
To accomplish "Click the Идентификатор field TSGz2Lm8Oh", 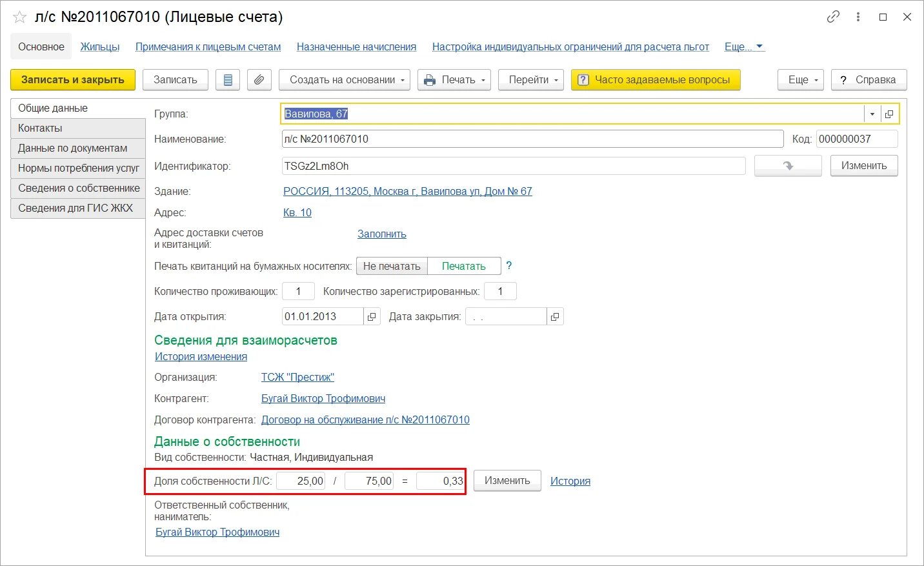I will [x=514, y=166].
